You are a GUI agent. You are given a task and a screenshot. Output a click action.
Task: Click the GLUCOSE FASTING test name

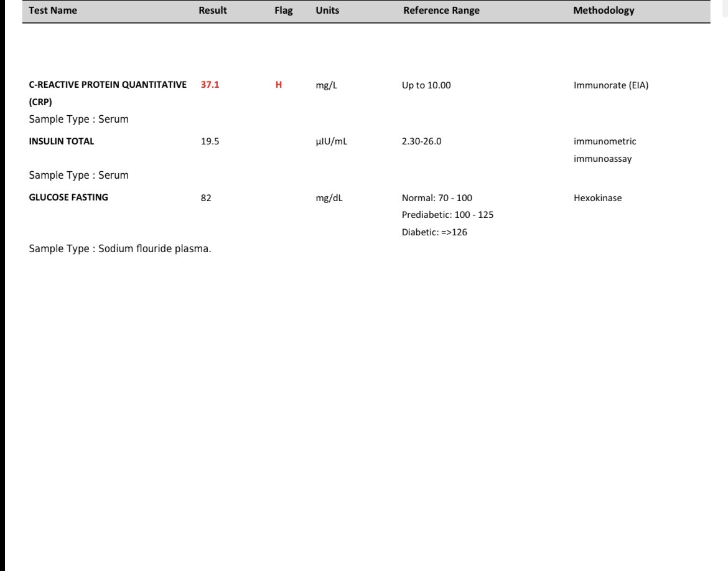pos(68,197)
